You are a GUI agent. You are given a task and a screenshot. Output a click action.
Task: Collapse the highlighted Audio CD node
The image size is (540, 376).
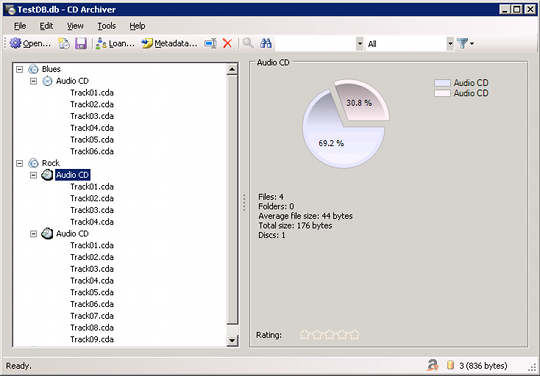pyautogui.click(x=33, y=175)
